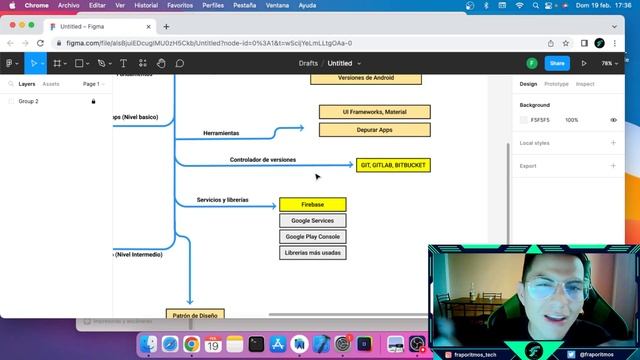Switch to the Inspect tab

click(x=585, y=84)
